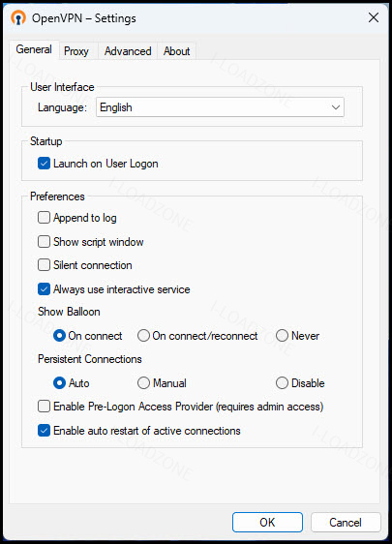Image resolution: width=392 pixels, height=544 pixels.
Task: Open the Language dropdown
Action: 220,107
